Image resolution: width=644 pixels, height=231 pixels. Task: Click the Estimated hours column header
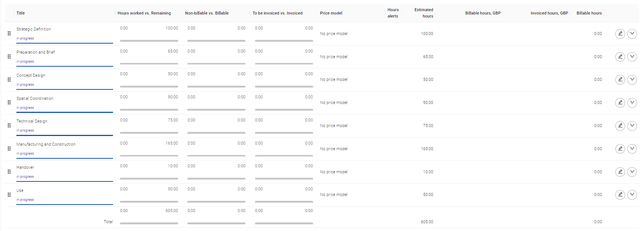pos(424,13)
